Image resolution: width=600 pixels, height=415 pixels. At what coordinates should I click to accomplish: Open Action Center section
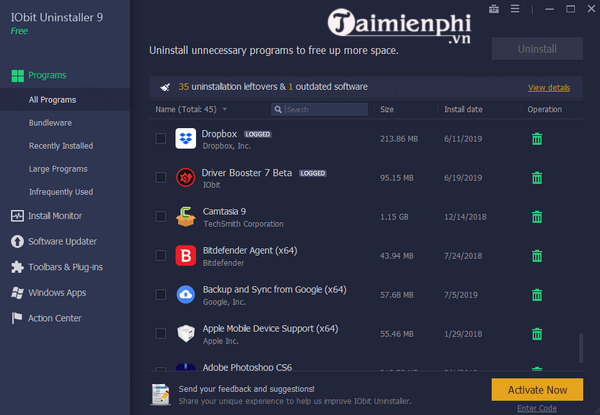coord(55,318)
